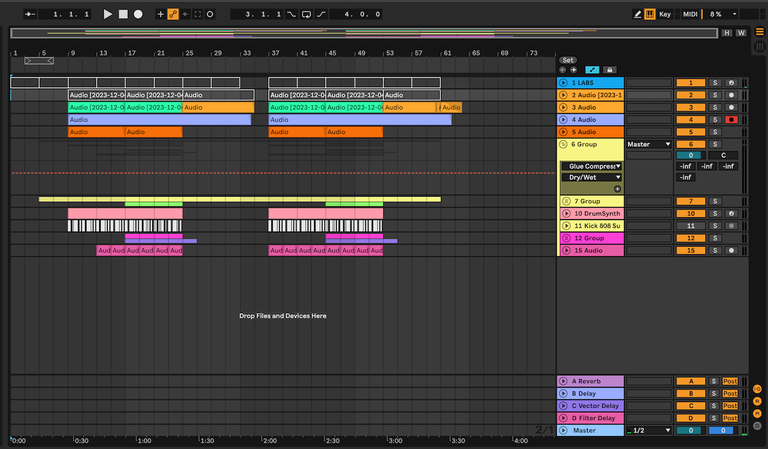Solo the 3 Audio track

coord(715,107)
